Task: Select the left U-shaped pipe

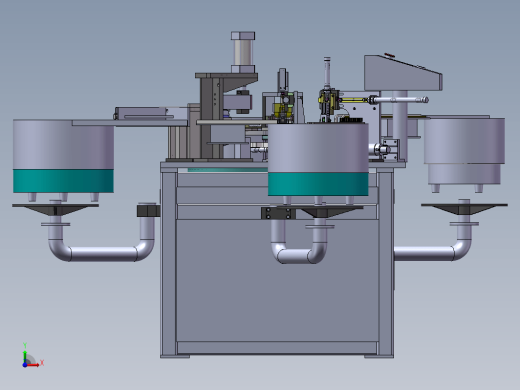Action: [102, 240]
